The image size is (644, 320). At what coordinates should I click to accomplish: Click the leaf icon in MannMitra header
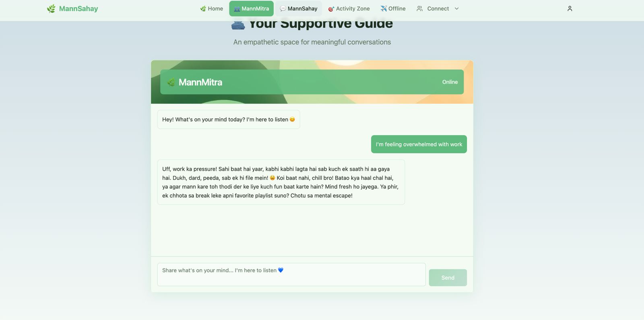(x=171, y=82)
